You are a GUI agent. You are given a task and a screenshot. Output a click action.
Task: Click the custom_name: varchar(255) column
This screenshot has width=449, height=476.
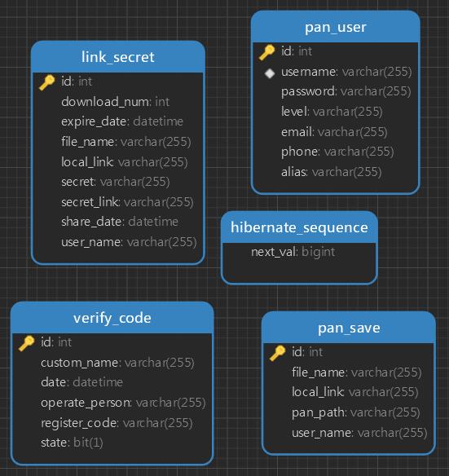pos(117,363)
